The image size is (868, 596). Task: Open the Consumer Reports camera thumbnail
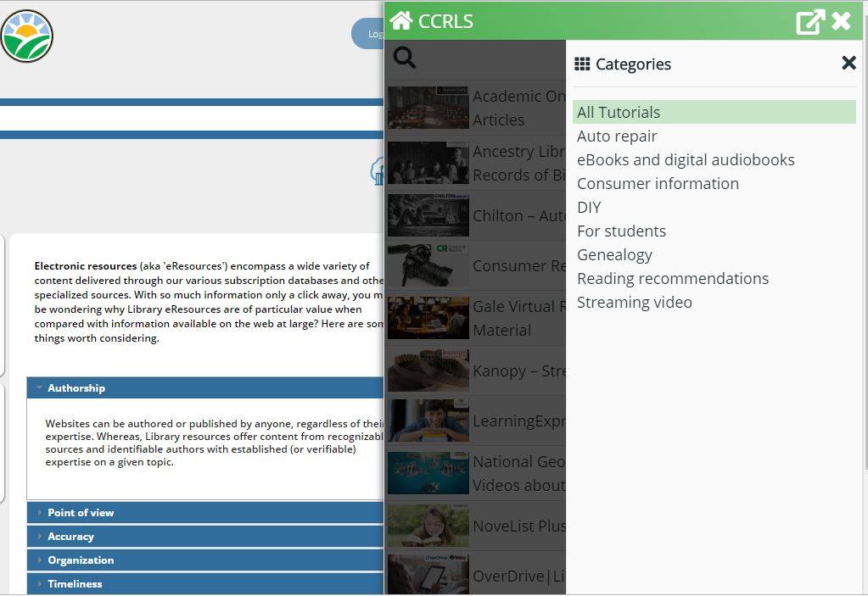click(428, 265)
